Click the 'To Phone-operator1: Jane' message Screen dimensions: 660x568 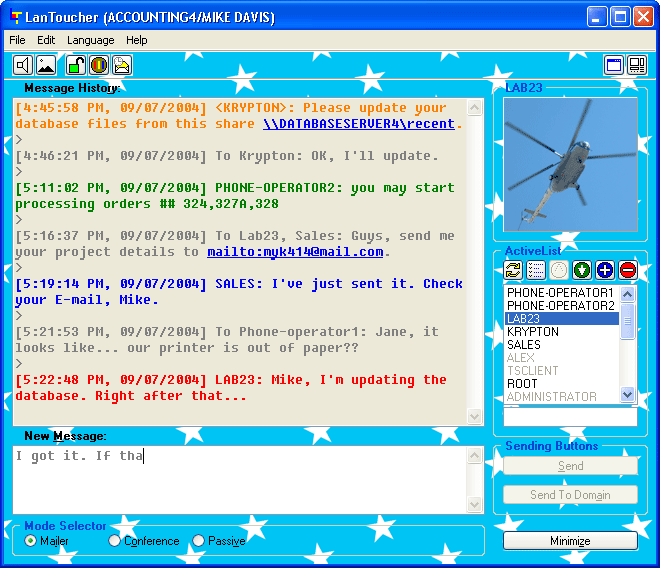click(x=227, y=340)
